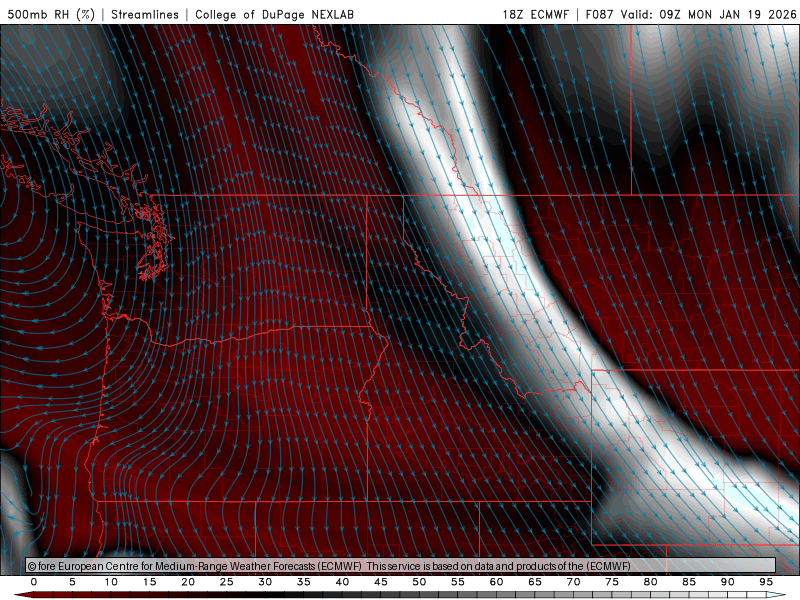Screen dimensions: 800x600
Task: Click the "0" label on the color scale
Action: pos(34,582)
